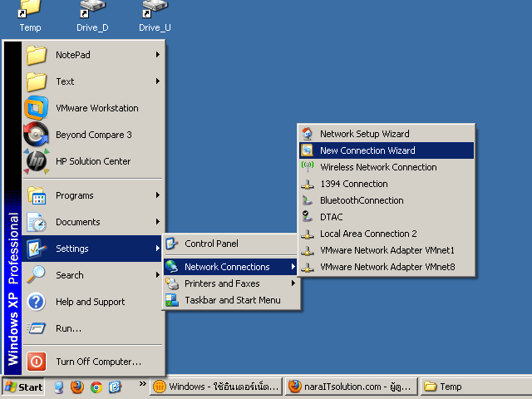Click the Network Connections globe icon

(x=172, y=267)
